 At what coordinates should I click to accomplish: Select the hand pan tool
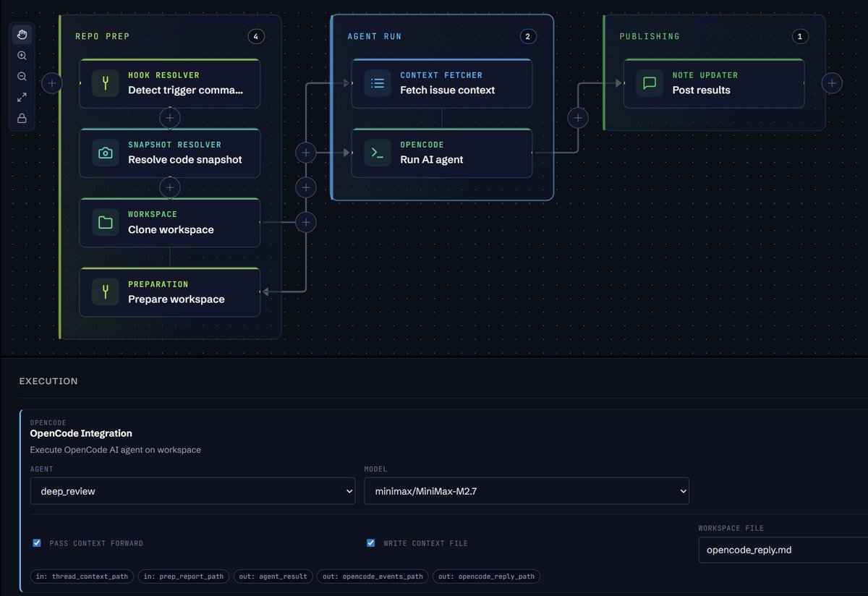(22, 35)
